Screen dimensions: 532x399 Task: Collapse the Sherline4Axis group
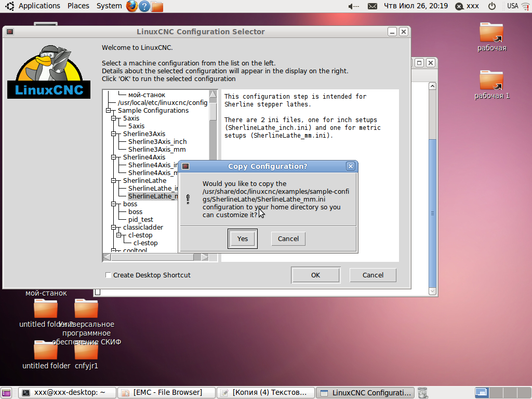click(x=114, y=157)
